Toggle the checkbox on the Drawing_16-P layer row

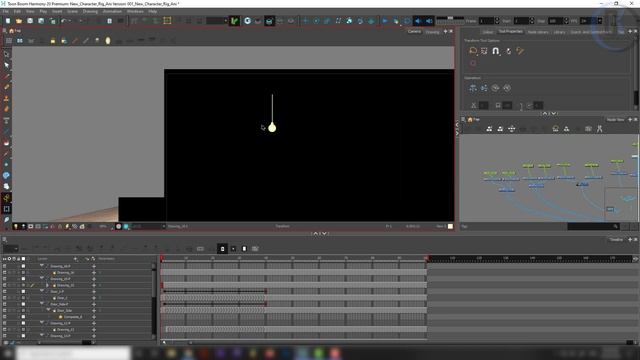[x=23, y=266]
